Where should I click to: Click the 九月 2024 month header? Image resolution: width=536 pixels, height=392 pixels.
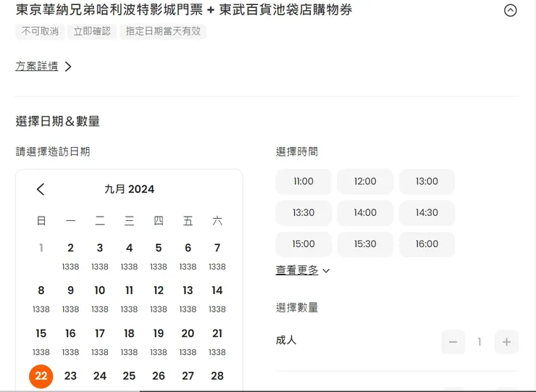[129, 189]
